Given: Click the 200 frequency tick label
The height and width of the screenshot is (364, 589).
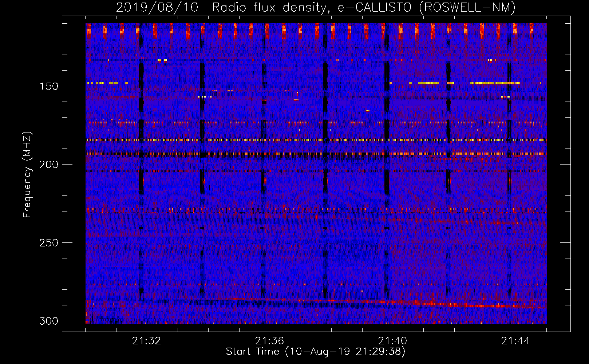Looking at the screenshot, I should (49, 165).
